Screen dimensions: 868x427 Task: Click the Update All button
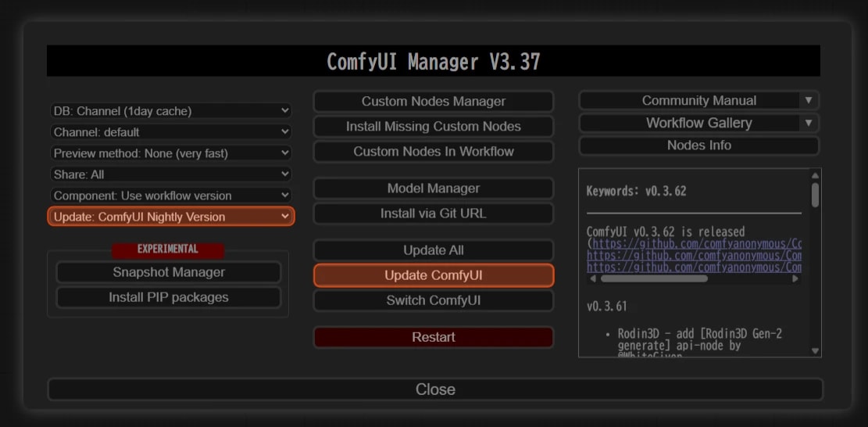(434, 250)
